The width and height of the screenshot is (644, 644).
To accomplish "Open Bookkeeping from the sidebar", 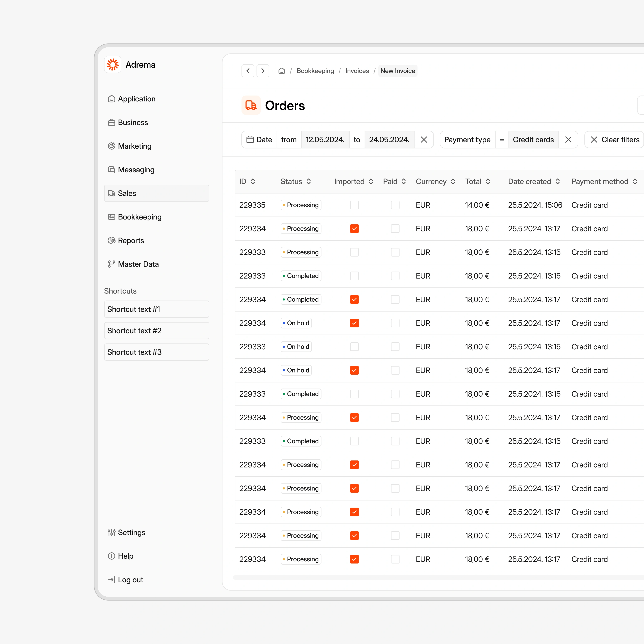I will 140,217.
